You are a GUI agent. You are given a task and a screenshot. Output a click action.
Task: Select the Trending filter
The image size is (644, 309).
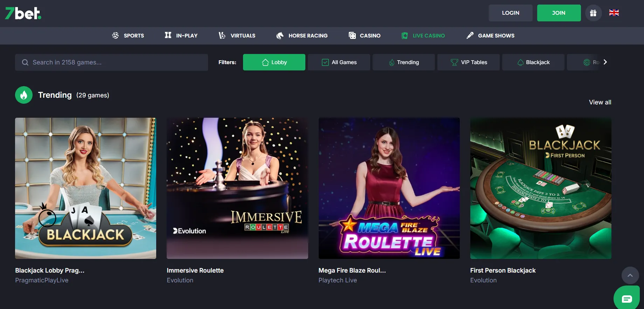click(x=404, y=62)
